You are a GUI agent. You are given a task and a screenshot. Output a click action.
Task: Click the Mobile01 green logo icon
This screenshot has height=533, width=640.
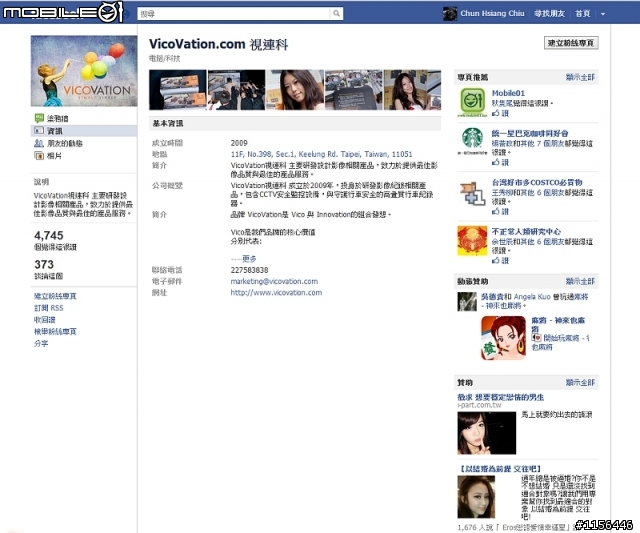(472, 101)
